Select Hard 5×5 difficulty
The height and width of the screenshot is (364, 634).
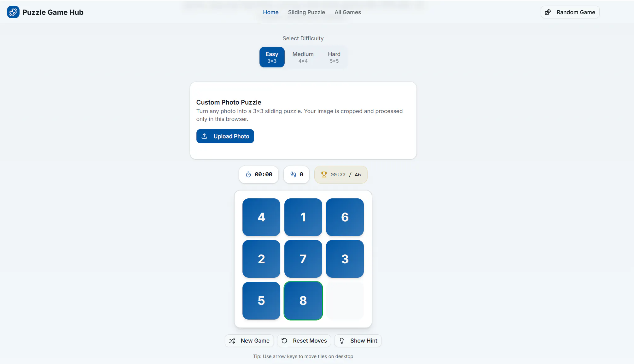(334, 57)
